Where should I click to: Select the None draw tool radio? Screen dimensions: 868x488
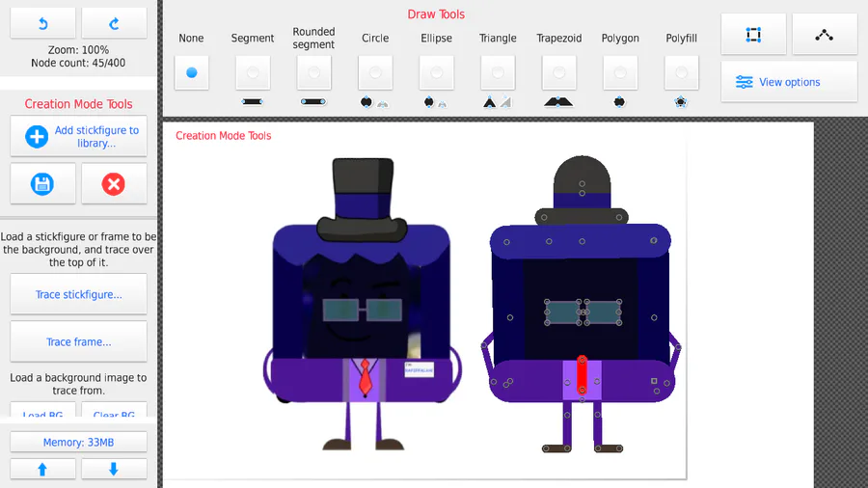point(192,72)
